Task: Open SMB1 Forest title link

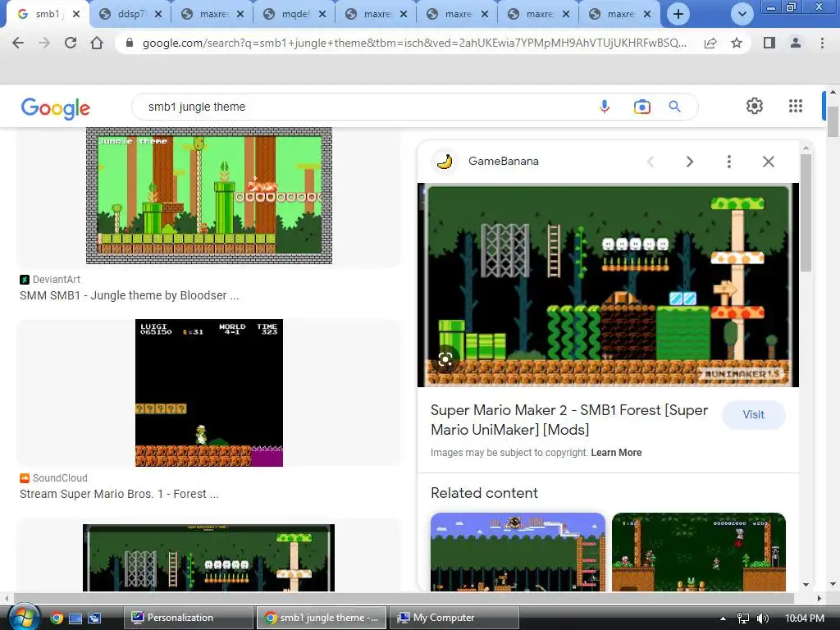Action: coord(569,419)
